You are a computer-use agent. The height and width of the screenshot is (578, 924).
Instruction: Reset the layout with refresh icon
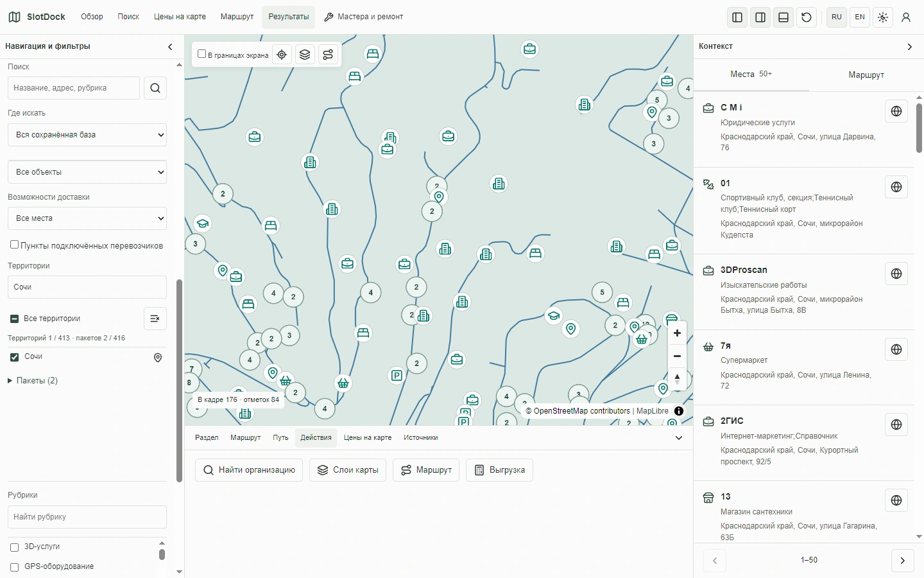pyautogui.click(x=807, y=17)
